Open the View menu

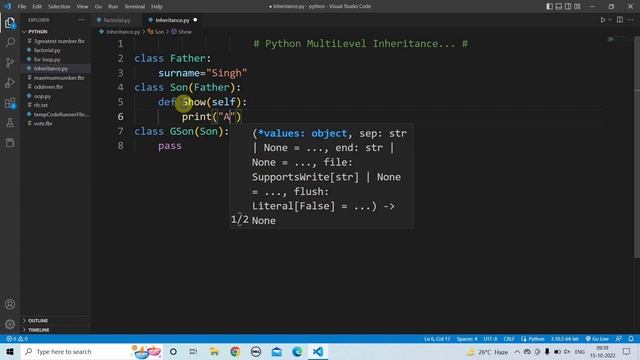click(82, 7)
